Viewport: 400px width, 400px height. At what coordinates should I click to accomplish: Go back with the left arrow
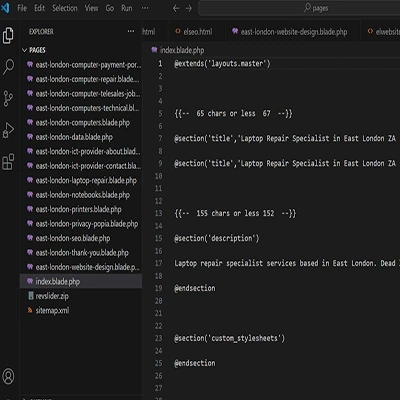click(x=176, y=8)
